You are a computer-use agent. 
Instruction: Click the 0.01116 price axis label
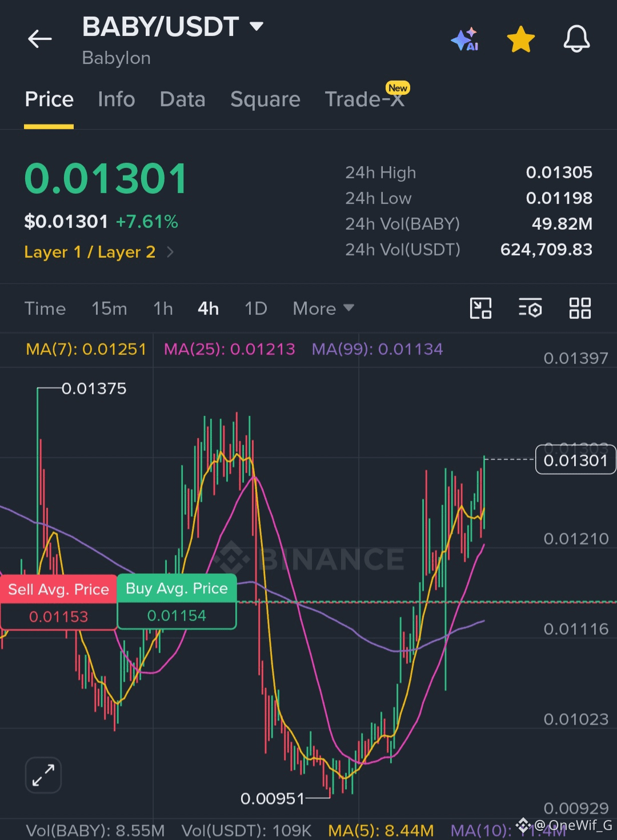576,629
